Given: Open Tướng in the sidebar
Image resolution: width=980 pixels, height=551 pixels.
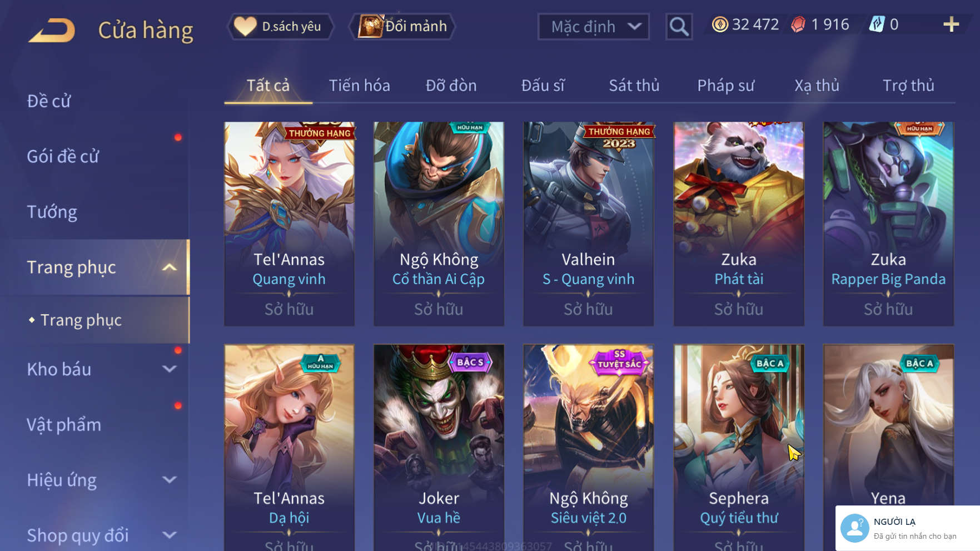Looking at the screenshot, I should pyautogui.click(x=52, y=212).
